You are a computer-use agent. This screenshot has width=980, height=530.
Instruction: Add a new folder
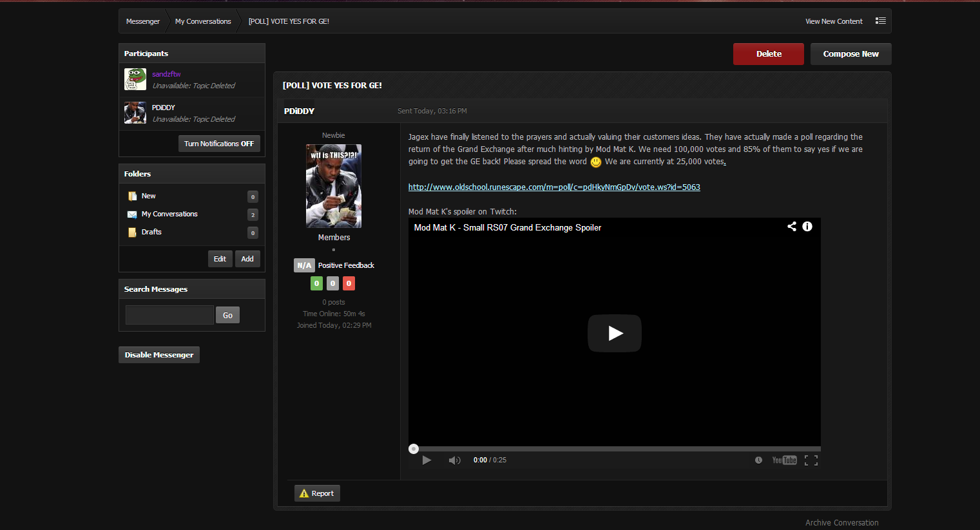(247, 259)
